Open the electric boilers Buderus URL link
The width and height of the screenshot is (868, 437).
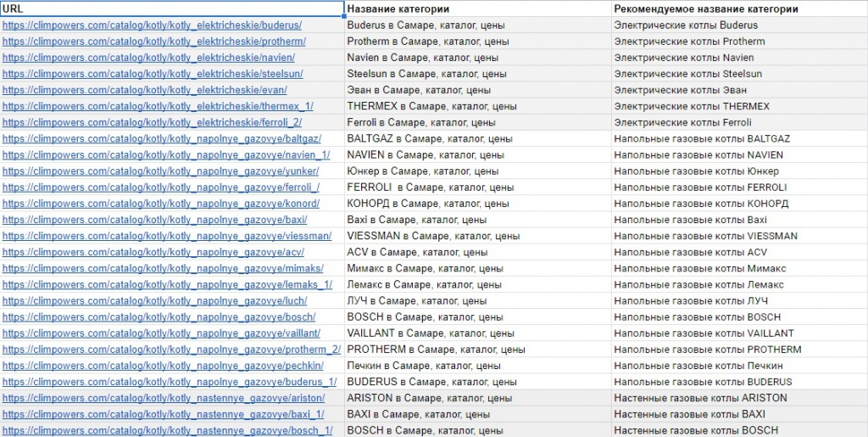pos(152,25)
